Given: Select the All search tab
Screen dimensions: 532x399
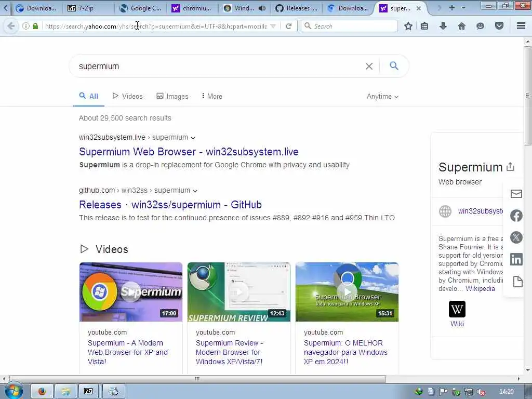Looking at the screenshot, I should tap(88, 96).
